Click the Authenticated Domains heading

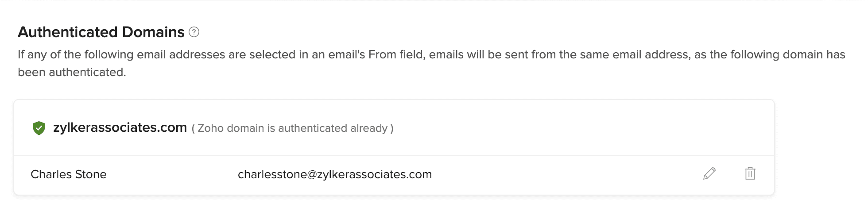pyautogui.click(x=101, y=32)
